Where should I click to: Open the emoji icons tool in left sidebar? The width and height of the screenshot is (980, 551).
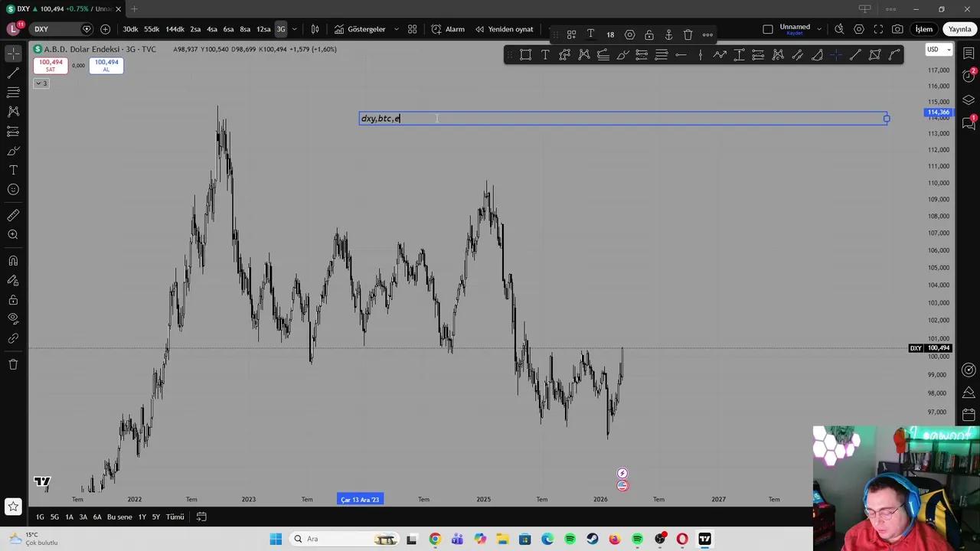point(13,190)
